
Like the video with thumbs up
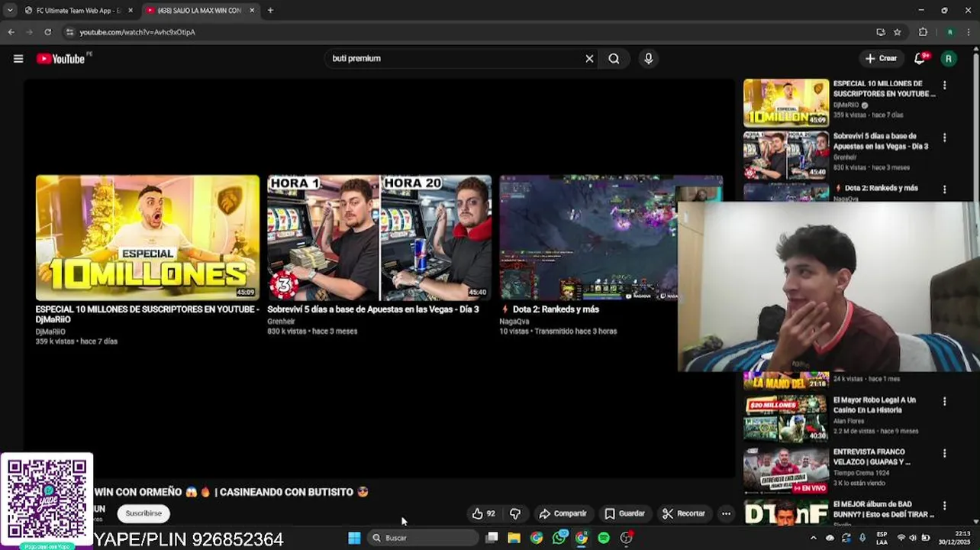point(484,513)
